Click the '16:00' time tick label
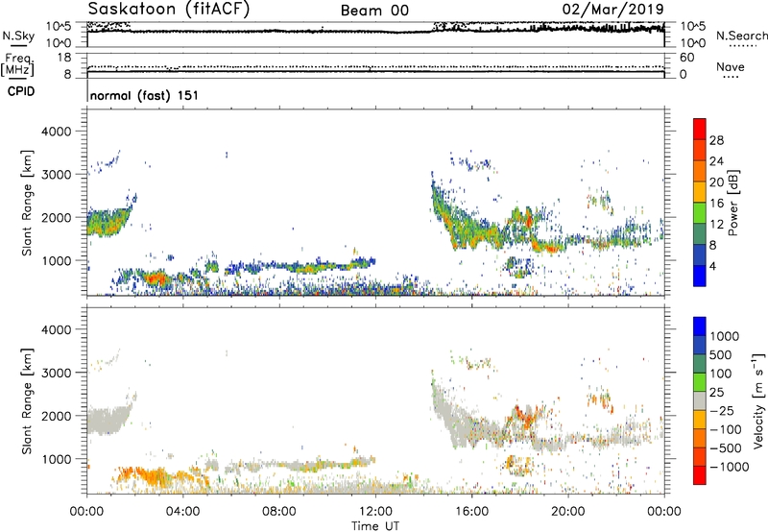This screenshot has width=768, height=532. (471, 512)
